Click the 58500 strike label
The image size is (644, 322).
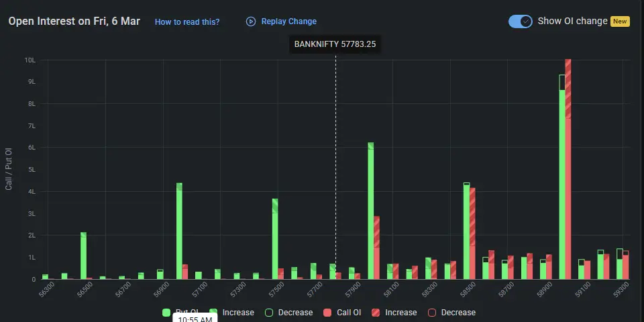(x=468, y=290)
